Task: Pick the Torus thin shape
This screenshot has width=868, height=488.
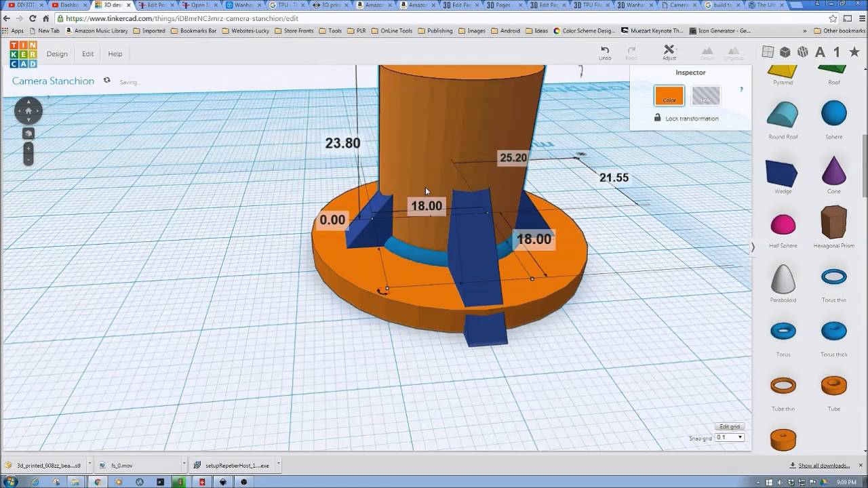Action: pos(834,277)
